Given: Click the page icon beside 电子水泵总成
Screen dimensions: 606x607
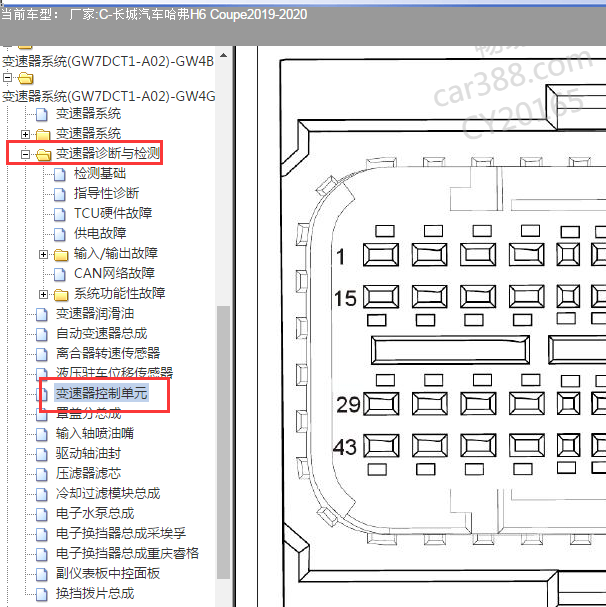Looking at the screenshot, I should click(41, 514).
